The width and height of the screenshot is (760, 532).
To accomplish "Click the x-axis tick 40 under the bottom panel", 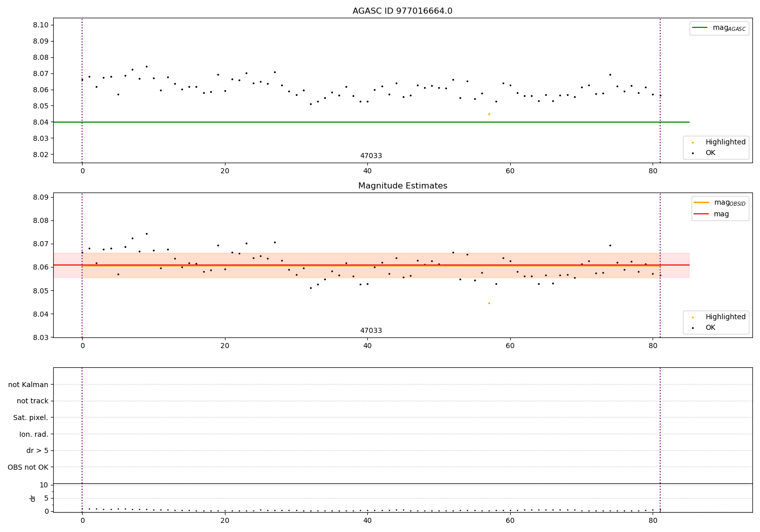I will coord(367,520).
